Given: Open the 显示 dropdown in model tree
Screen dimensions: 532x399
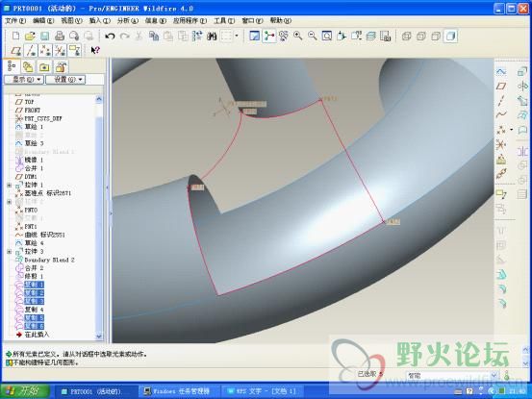Looking at the screenshot, I should click(x=24, y=80).
